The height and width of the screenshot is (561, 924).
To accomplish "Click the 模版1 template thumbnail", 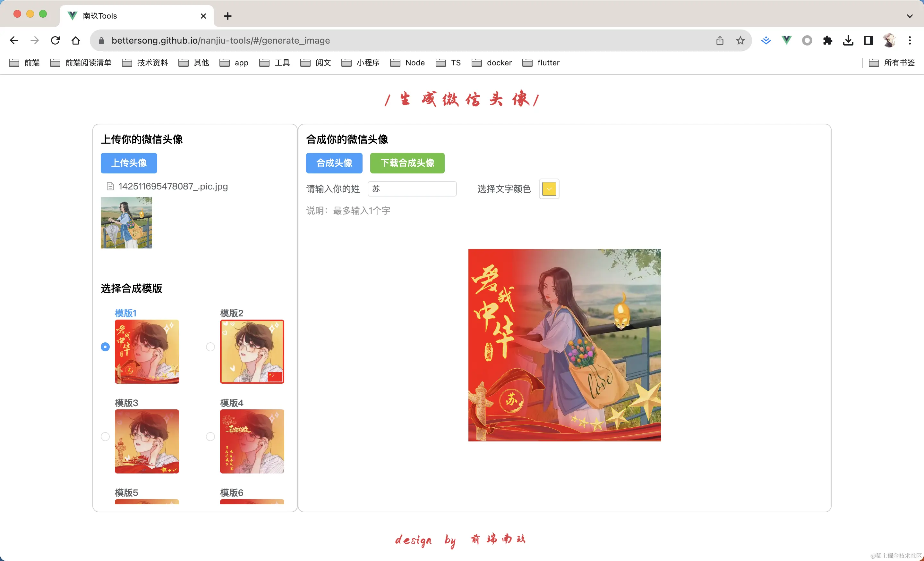I will pyautogui.click(x=147, y=352).
